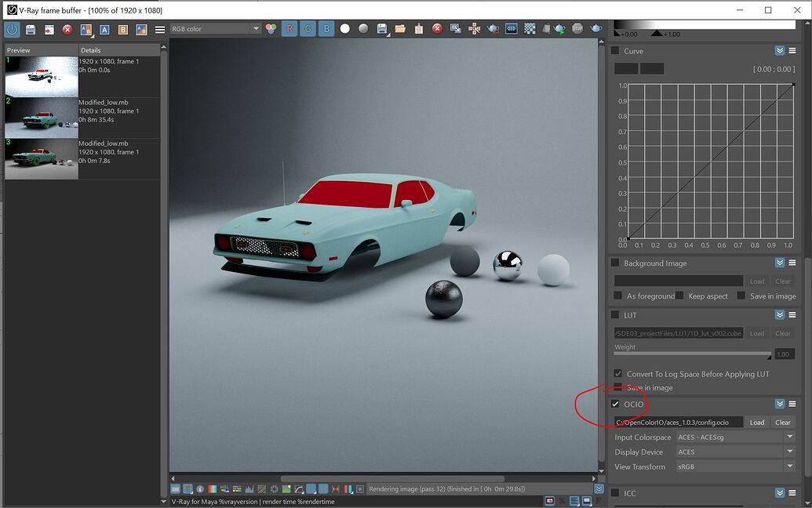This screenshot has width=812, height=508.
Task: Toggle the blue channel B button
Action: click(x=326, y=29)
